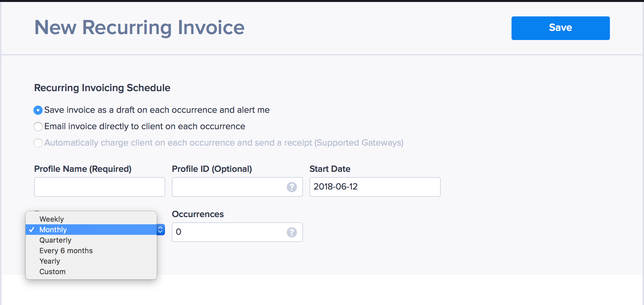Pick Quarterly in the frequency dropdown
This screenshot has width=644, height=305.
91,240
